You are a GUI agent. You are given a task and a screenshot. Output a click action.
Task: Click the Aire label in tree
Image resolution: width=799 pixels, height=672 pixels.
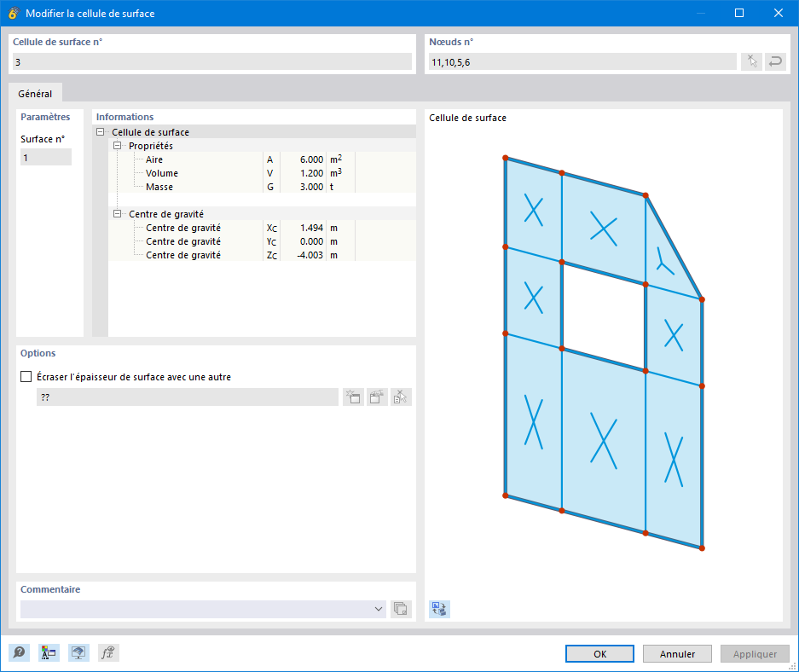tap(154, 159)
